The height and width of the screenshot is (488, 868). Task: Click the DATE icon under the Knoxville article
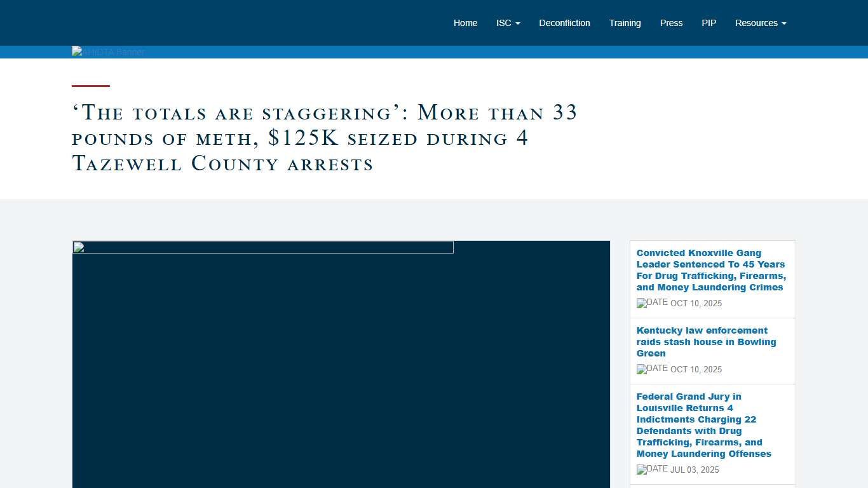[x=652, y=303]
